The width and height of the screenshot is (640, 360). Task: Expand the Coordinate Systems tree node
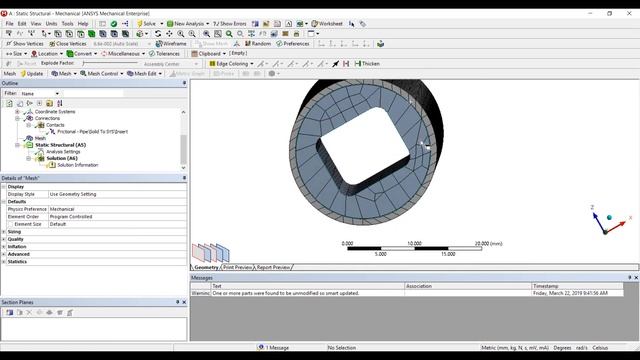point(17,111)
